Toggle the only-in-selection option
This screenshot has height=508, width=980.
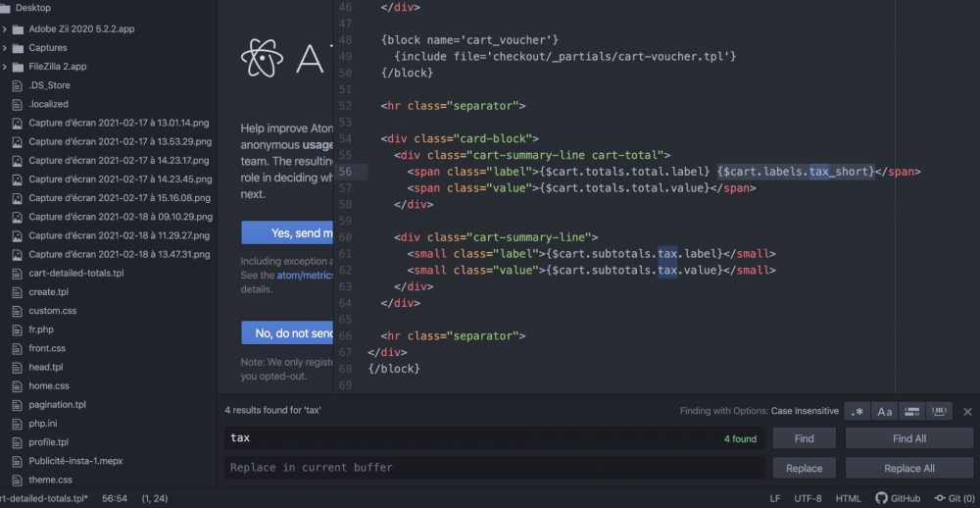pyautogui.click(x=911, y=411)
